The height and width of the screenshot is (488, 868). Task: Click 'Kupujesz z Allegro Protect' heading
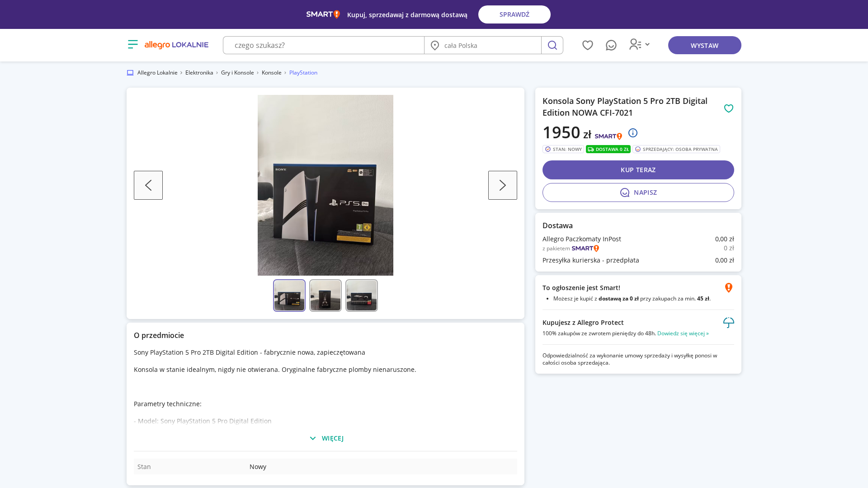[583, 323]
